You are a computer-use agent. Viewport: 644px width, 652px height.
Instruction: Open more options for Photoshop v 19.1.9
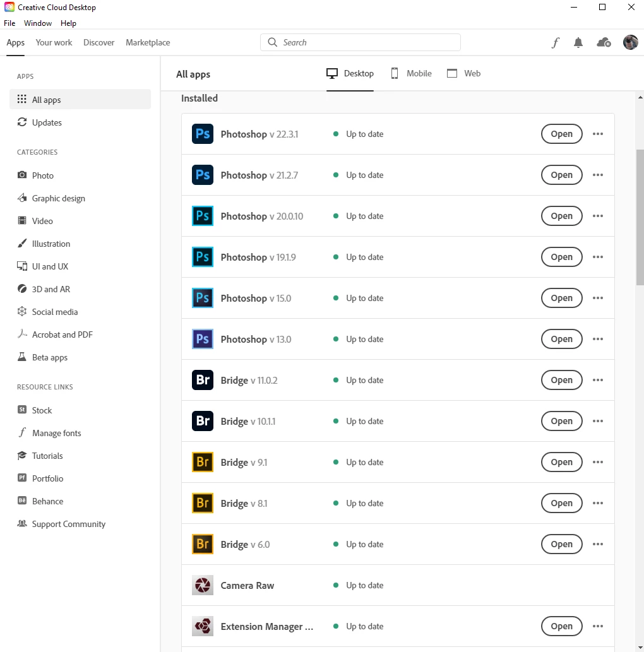[598, 257]
